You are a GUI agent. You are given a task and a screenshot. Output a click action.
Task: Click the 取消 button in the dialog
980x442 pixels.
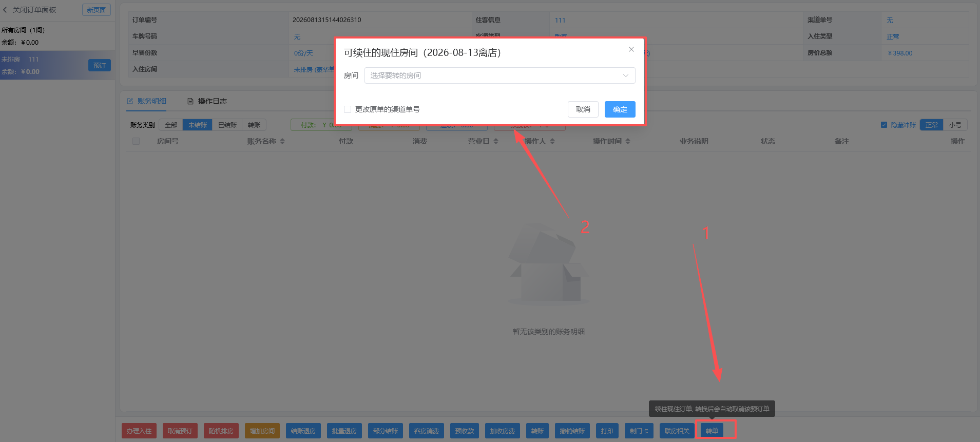[x=583, y=109]
